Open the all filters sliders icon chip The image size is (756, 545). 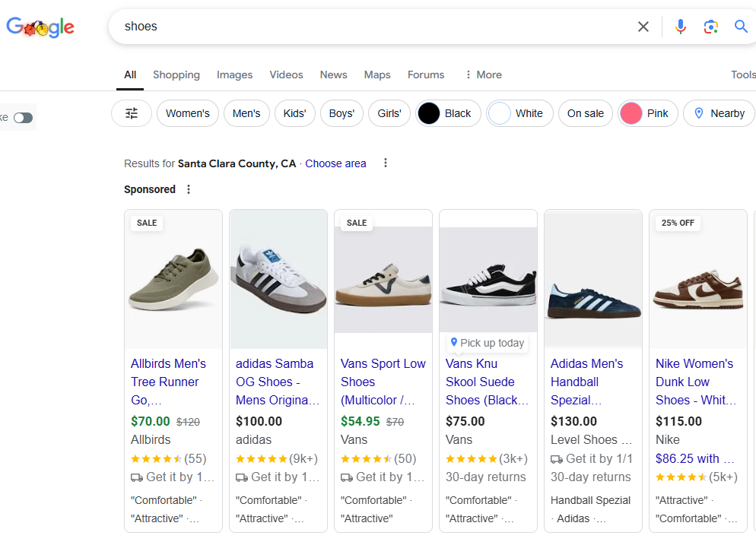click(132, 113)
